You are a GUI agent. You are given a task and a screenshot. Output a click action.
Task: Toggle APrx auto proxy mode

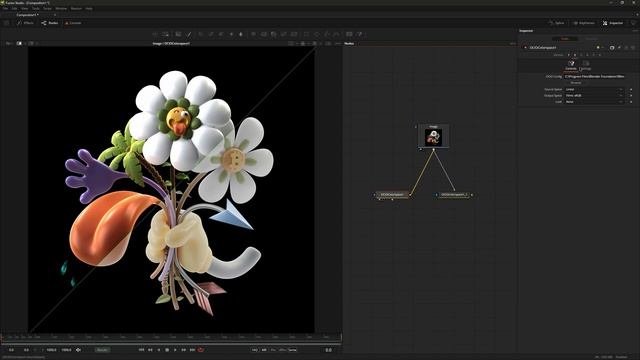tap(282, 350)
